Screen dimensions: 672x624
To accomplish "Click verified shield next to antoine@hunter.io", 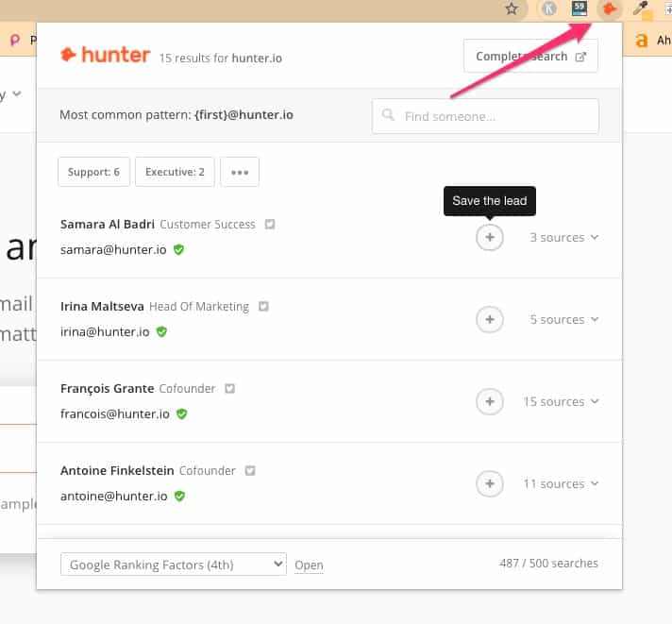I will [179, 496].
